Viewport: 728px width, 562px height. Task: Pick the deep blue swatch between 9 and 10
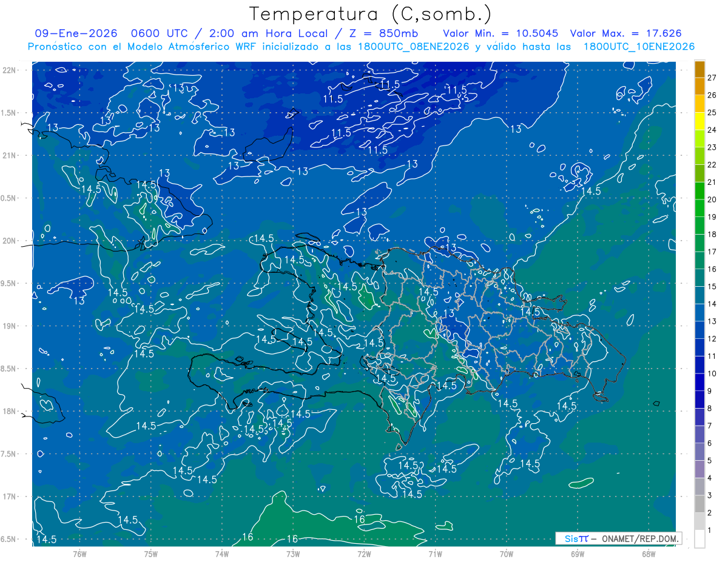[699, 383]
